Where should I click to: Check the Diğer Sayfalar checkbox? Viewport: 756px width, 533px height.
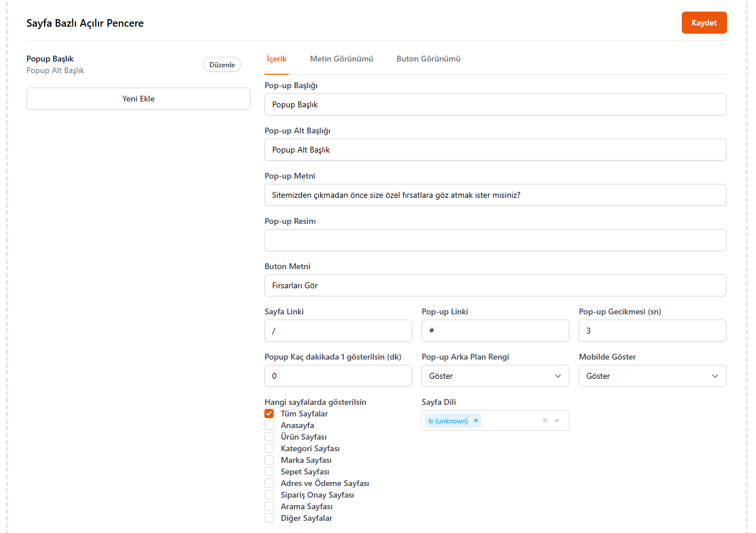tap(269, 518)
